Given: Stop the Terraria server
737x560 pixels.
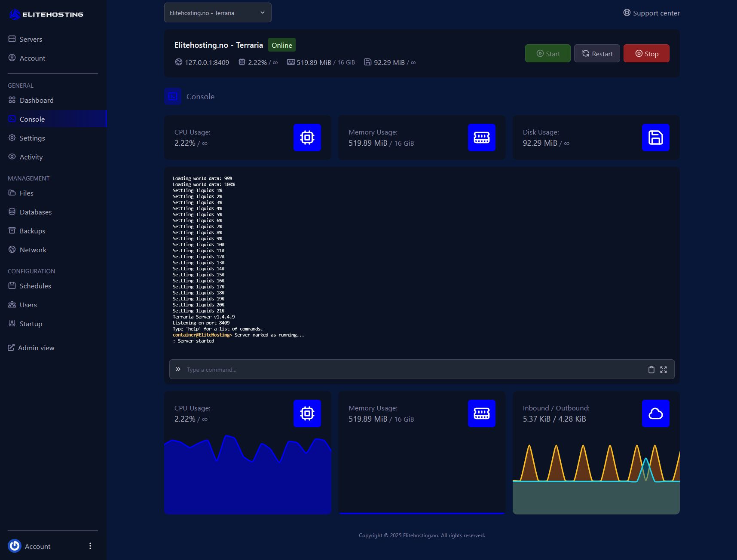Looking at the screenshot, I should coord(646,53).
